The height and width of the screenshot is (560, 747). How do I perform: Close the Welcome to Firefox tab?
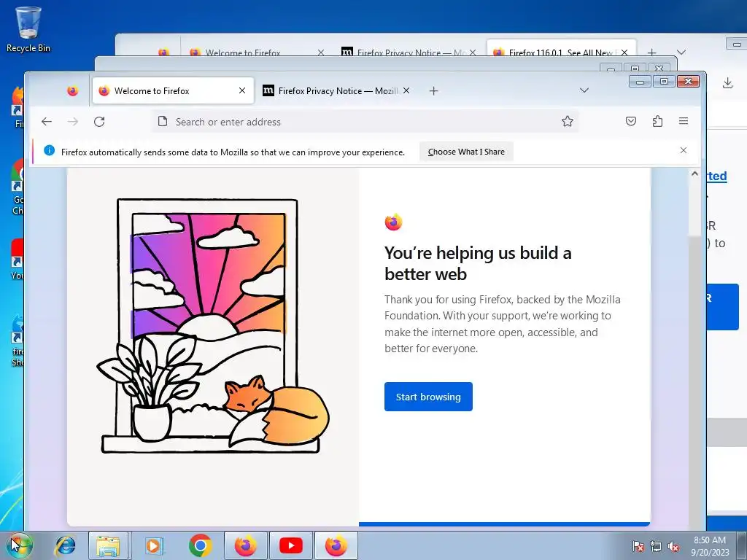pos(242,90)
